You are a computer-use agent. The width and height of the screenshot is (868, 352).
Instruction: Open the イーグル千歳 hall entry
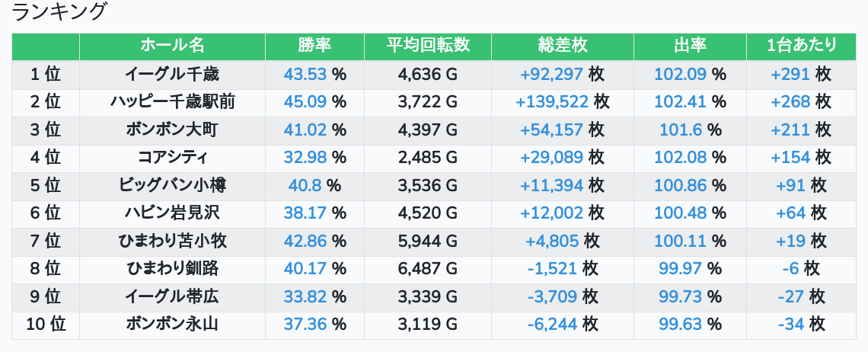[172, 74]
